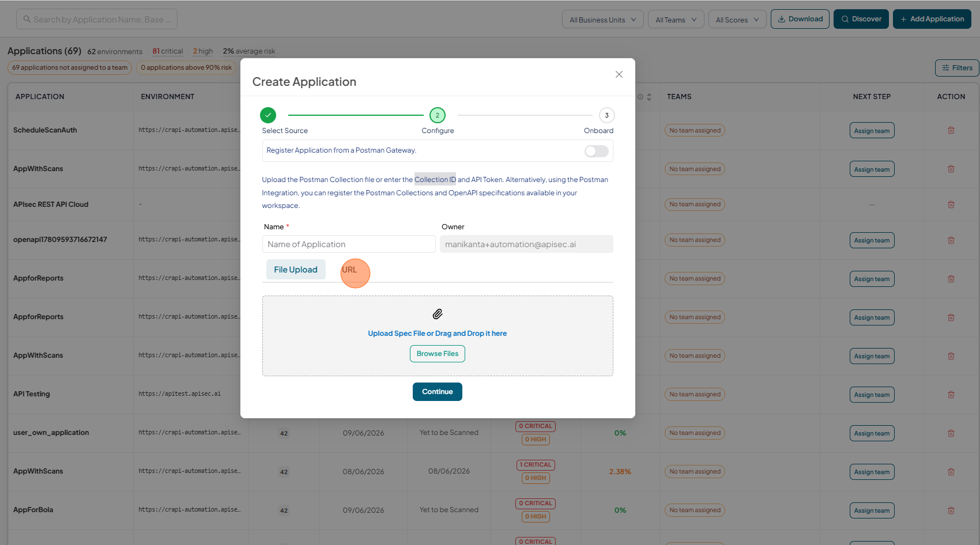Click the Continue button
This screenshot has height=545, width=980.
(x=438, y=392)
